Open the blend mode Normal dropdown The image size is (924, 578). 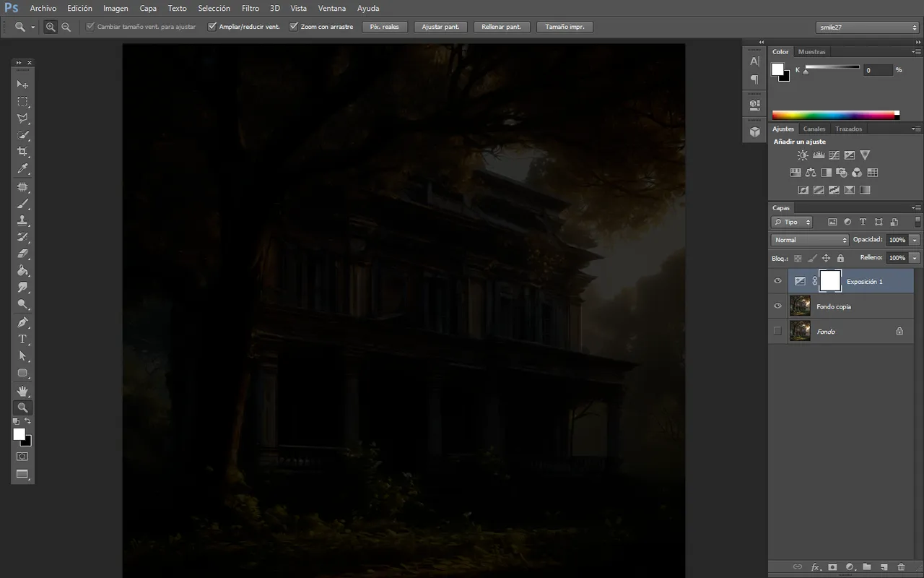[810, 240]
